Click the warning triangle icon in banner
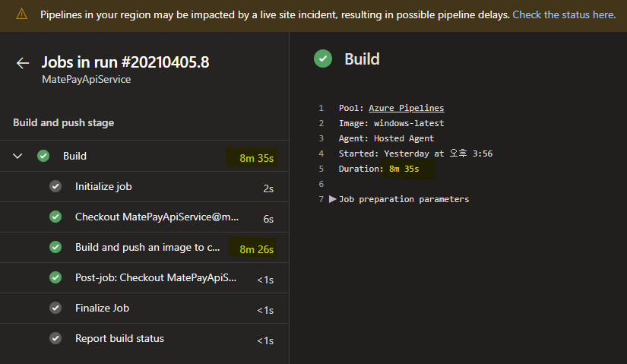 21,14
